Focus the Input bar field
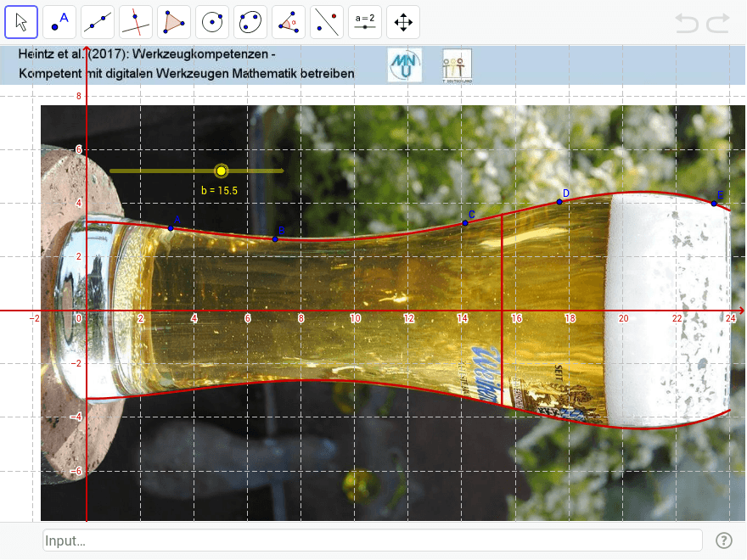 tap(373, 540)
